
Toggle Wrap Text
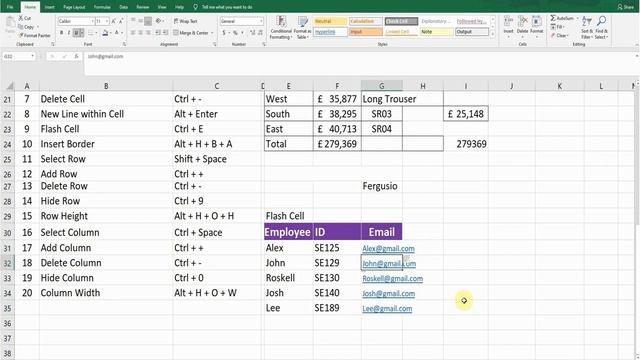tap(186, 21)
